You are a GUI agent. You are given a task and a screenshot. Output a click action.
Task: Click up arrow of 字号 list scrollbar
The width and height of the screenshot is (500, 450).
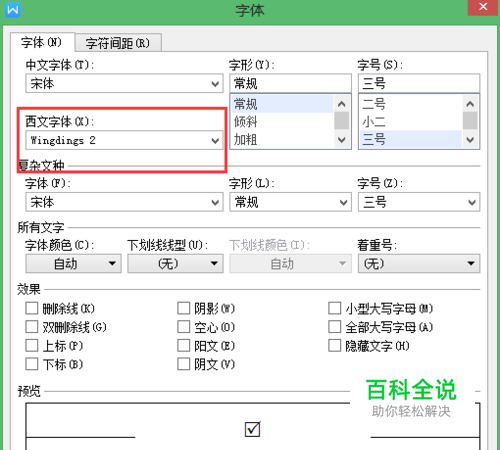(x=470, y=104)
